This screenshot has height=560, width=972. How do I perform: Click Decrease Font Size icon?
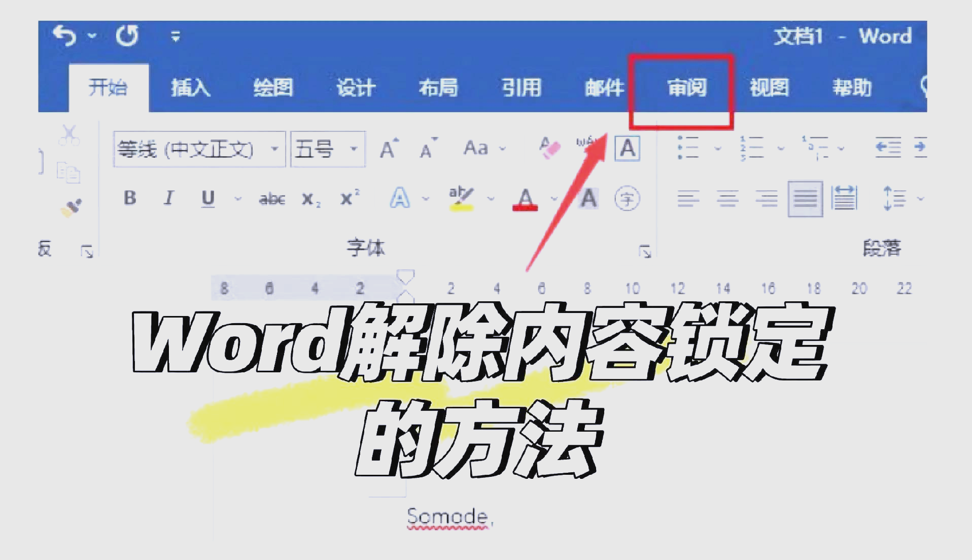pos(428,148)
